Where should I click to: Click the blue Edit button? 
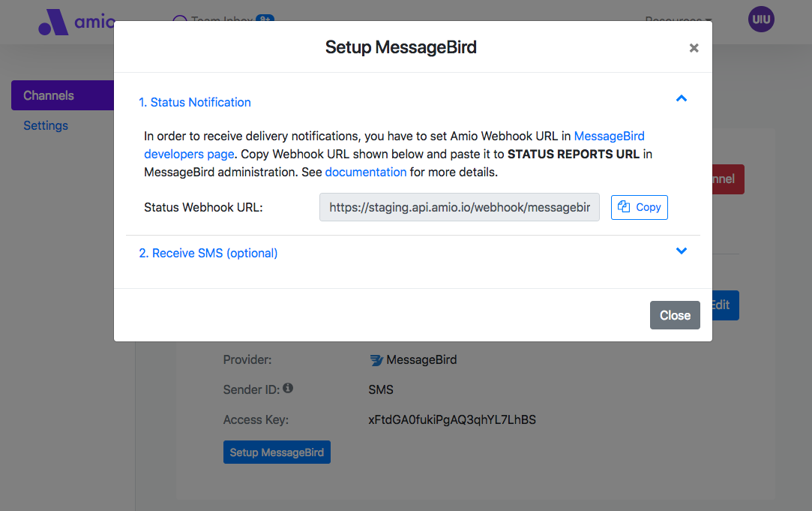[x=725, y=305]
